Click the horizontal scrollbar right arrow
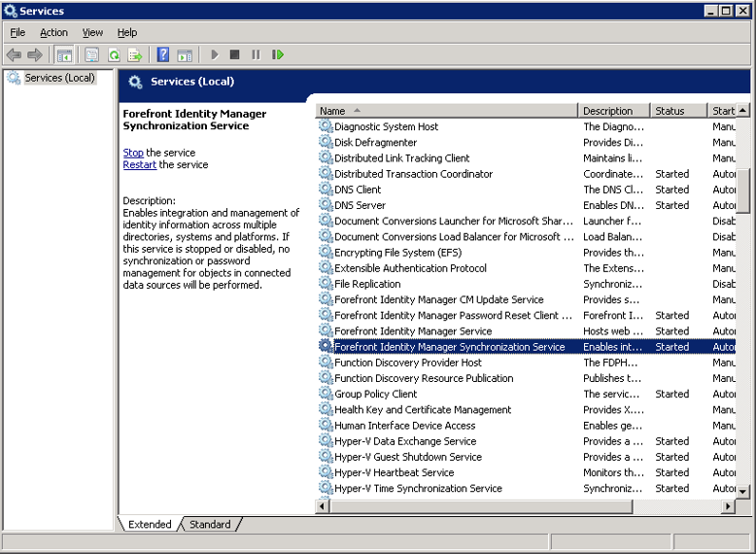 click(728, 506)
